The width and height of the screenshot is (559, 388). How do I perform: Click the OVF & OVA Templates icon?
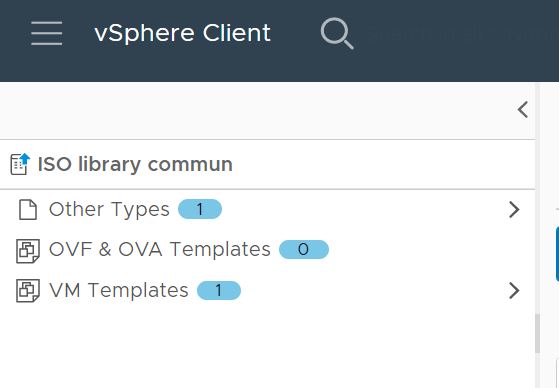click(x=28, y=251)
